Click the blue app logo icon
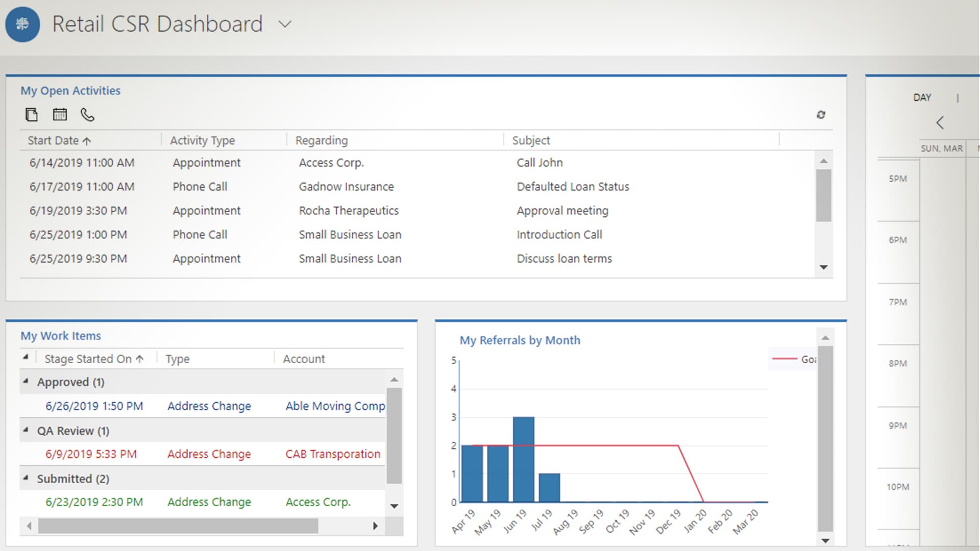 pyautogui.click(x=22, y=24)
